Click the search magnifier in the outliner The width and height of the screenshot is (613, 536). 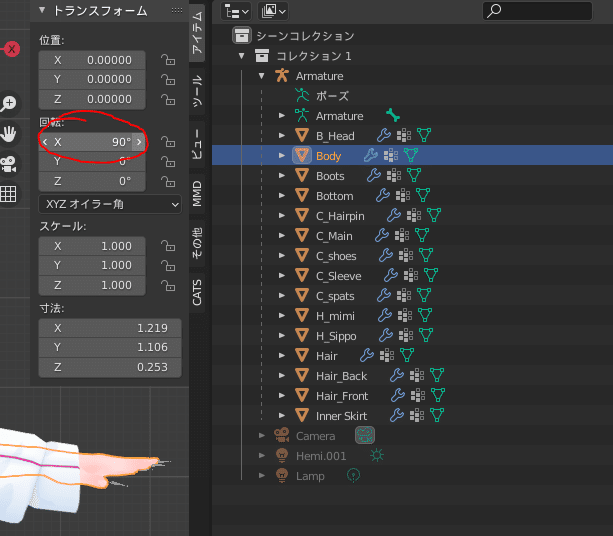[495, 11]
